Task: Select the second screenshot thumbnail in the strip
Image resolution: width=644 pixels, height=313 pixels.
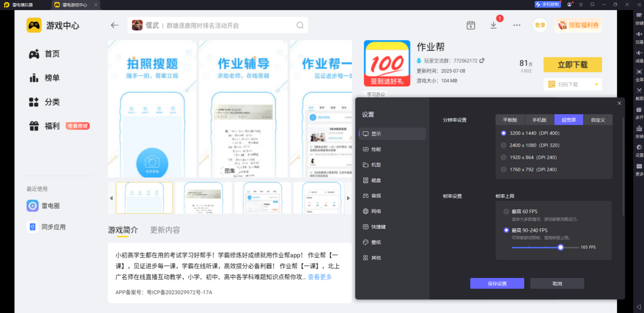Action: coord(204,198)
